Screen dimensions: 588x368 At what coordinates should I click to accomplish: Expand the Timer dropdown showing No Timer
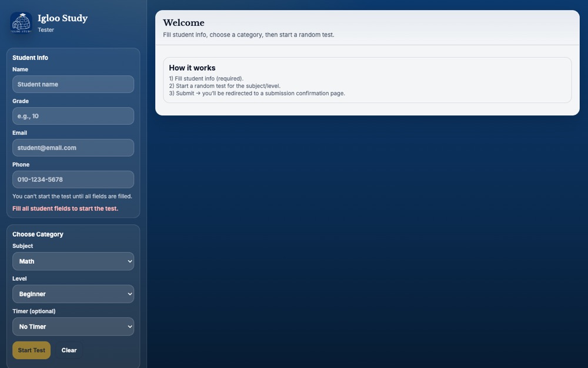tap(73, 327)
